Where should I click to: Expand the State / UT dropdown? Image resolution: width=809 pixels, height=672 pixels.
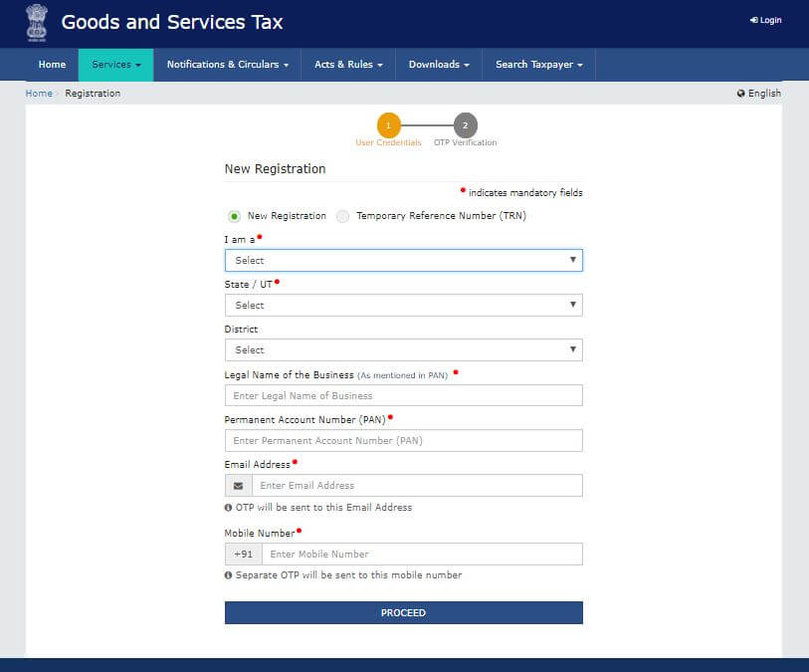click(x=403, y=306)
